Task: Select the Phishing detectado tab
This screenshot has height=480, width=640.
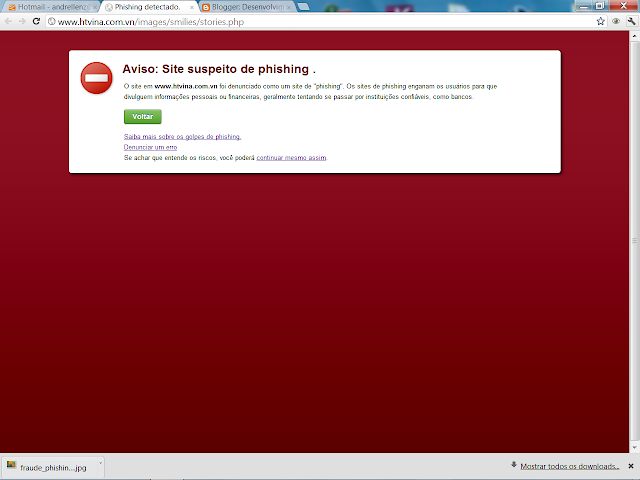Action: point(147,7)
